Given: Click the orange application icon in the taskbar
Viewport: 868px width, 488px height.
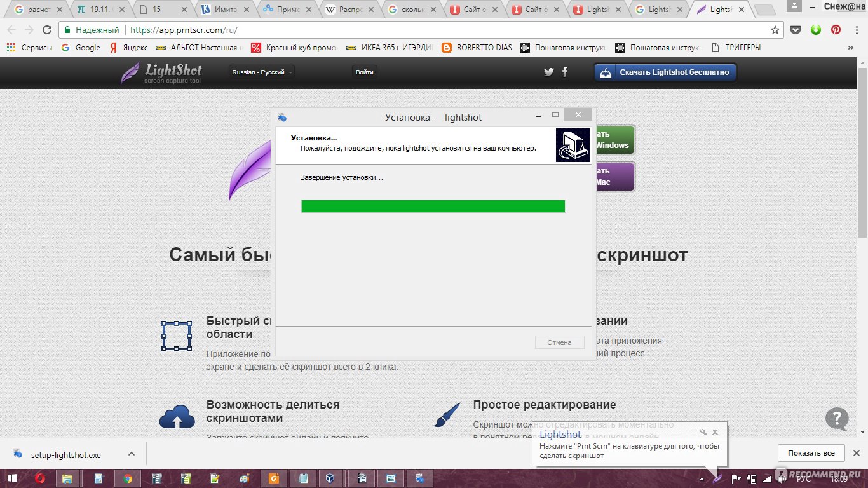Looking at the screenshot, I should tap(274, 478).
